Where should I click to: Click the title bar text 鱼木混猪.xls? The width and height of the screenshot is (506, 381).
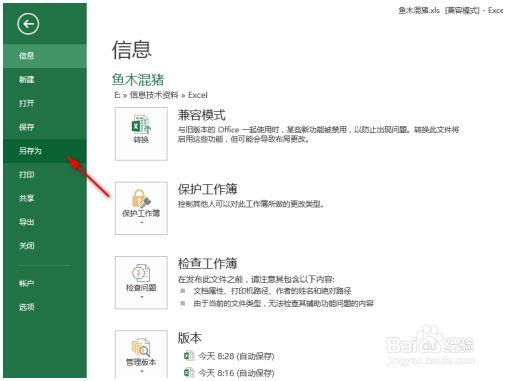click(x=419, y=10)
